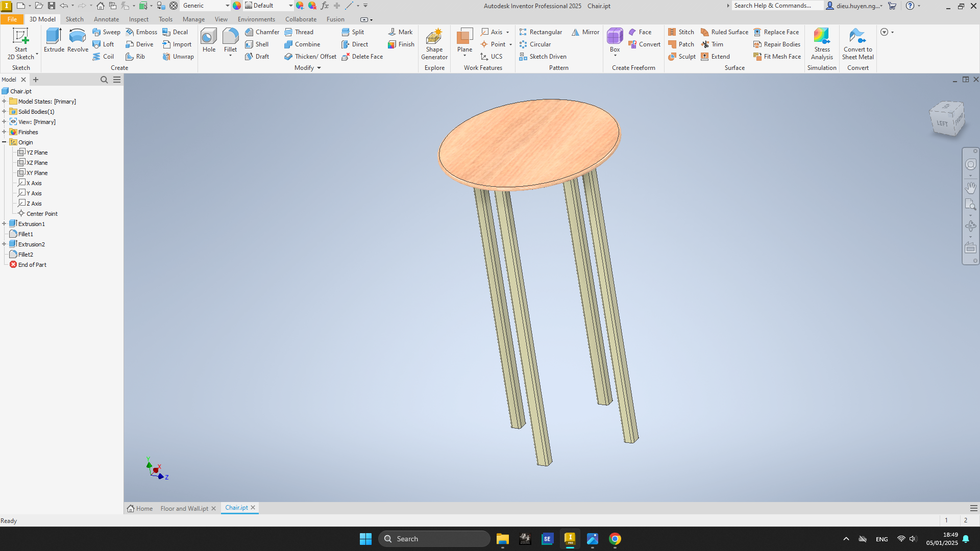Open Google Chrome from the taskbar
The image size is (980, 551).
(615, 539)
